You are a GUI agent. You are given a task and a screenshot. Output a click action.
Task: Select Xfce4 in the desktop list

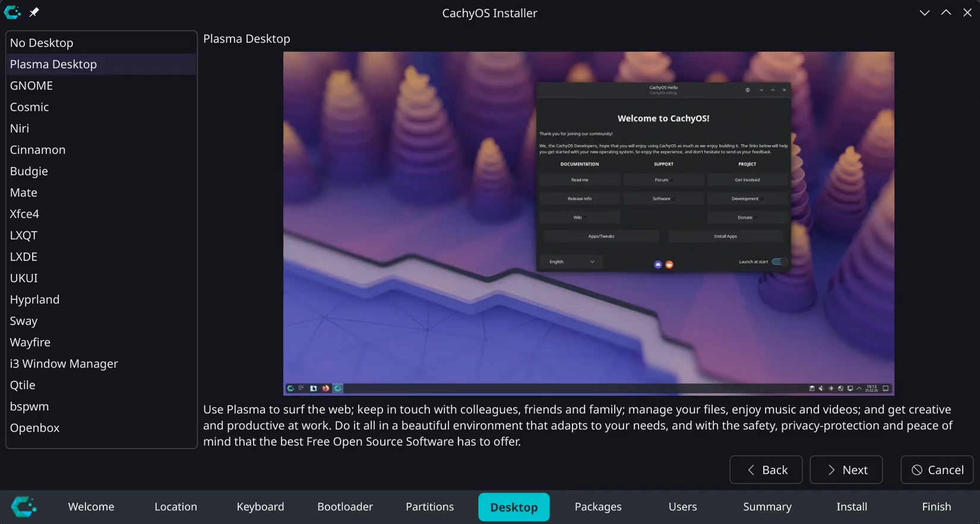[24, 214]
